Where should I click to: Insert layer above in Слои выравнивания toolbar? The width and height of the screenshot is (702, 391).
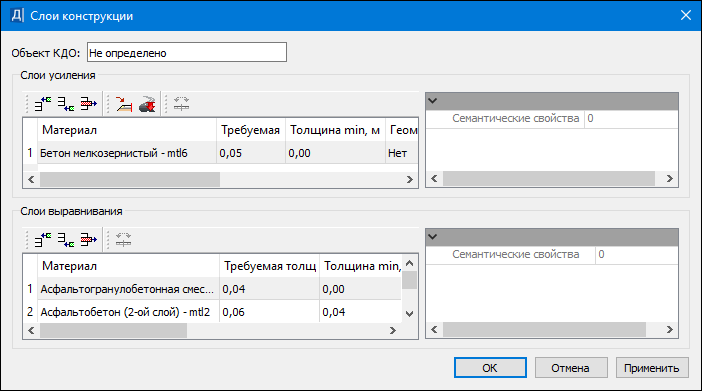click(x=43, y=240)
